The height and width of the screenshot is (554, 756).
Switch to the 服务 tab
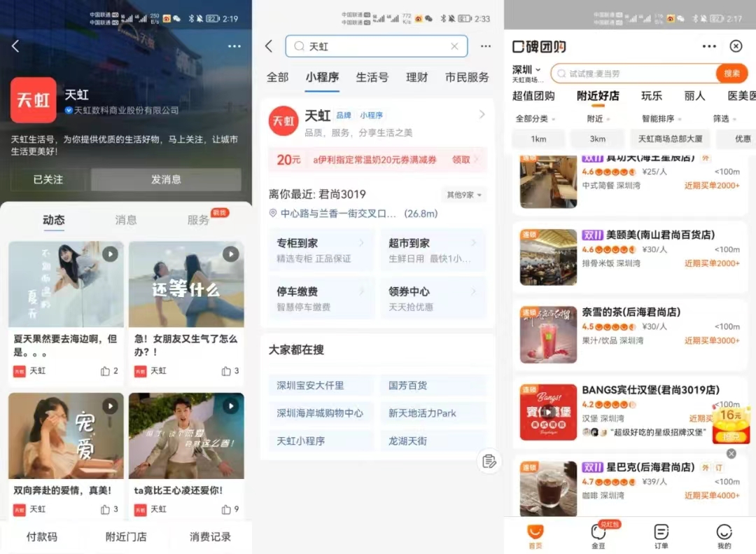198,220
